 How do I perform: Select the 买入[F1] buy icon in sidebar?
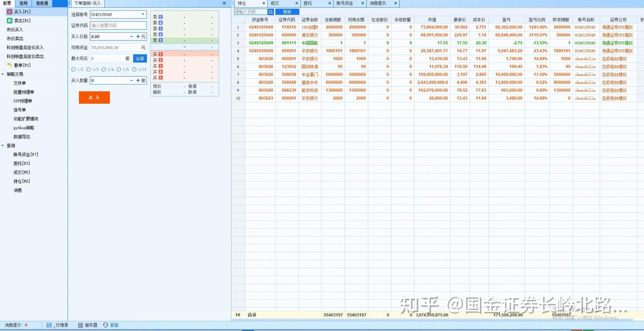point(11,11)
